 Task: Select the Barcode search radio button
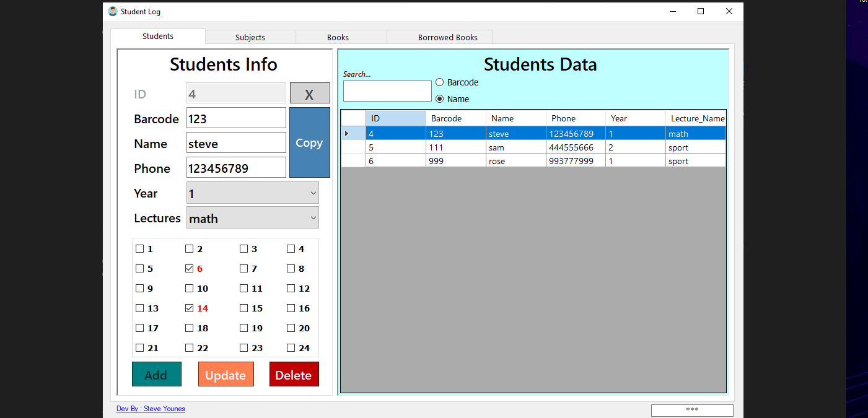[440, 82]
